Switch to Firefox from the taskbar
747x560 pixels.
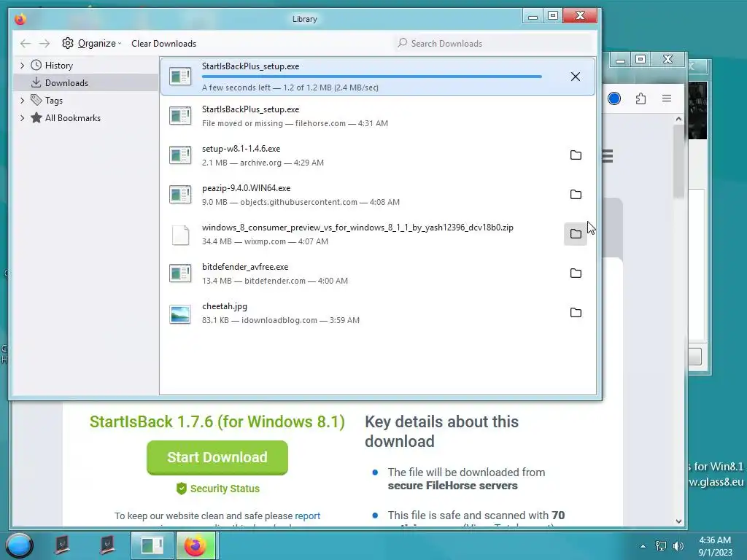pos(196,545)
